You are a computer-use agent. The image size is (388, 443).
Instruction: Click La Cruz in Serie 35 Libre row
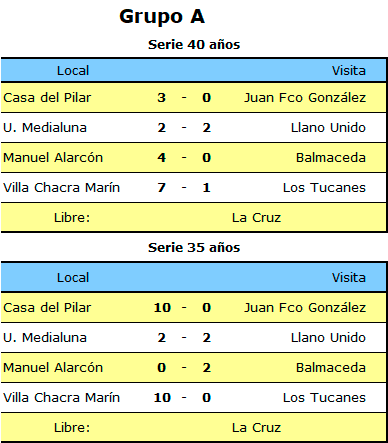pos(256,428)
